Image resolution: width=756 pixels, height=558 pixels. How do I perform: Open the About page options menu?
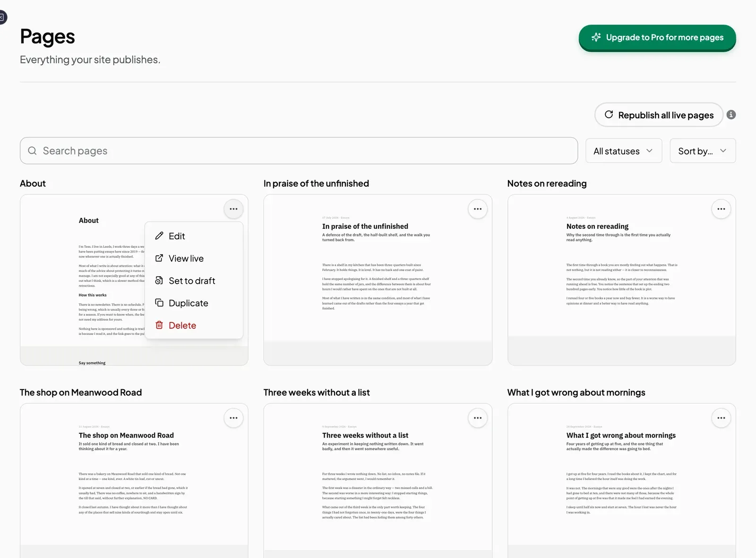[233, 209]
